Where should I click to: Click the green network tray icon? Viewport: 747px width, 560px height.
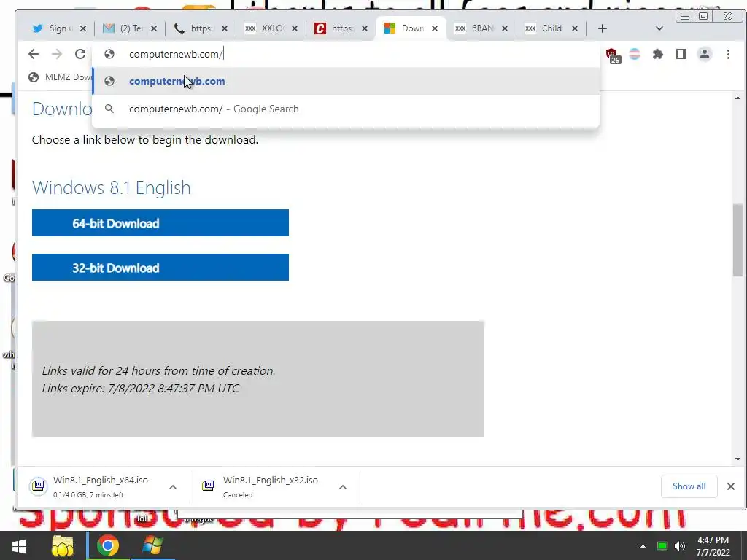pyautogui.click(x=662, y=546)
